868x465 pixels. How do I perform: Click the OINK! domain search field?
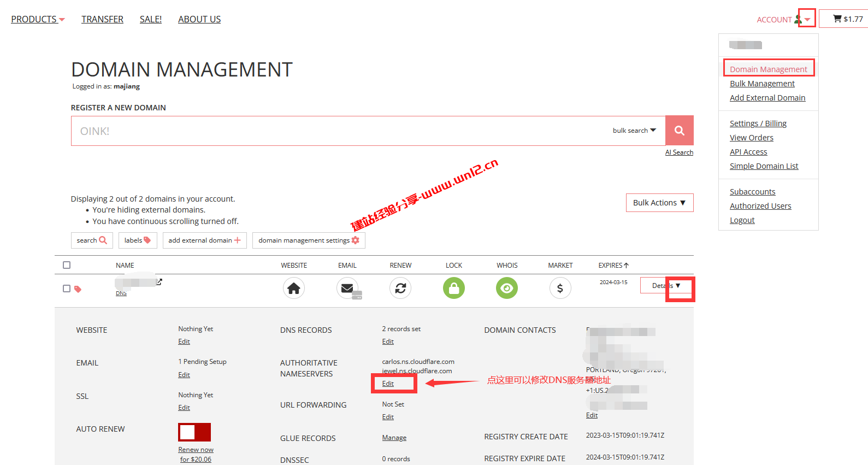[339, 131]
